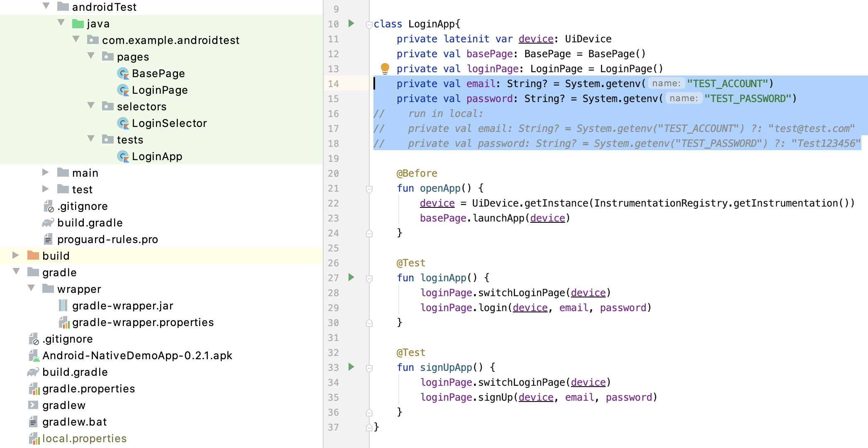Screen dimensions: 868x448
Task: Open the gradle-wrapper.jar archive file
Action: [122, 306]
